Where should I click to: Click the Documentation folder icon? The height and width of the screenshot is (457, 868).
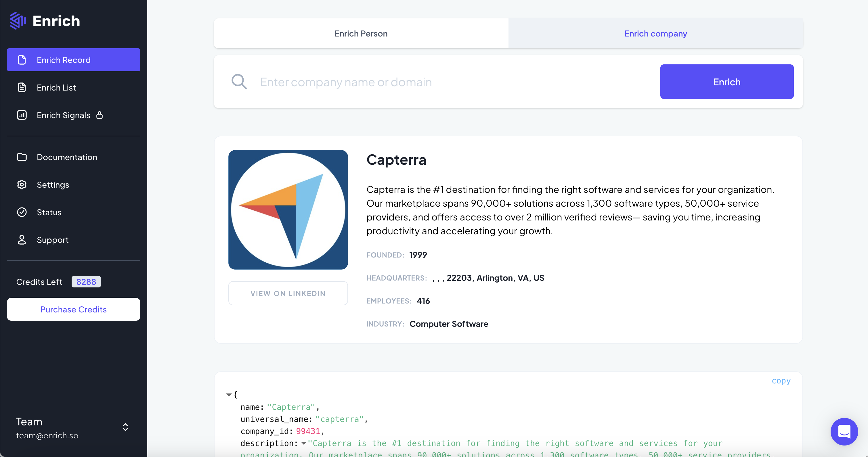22,157
